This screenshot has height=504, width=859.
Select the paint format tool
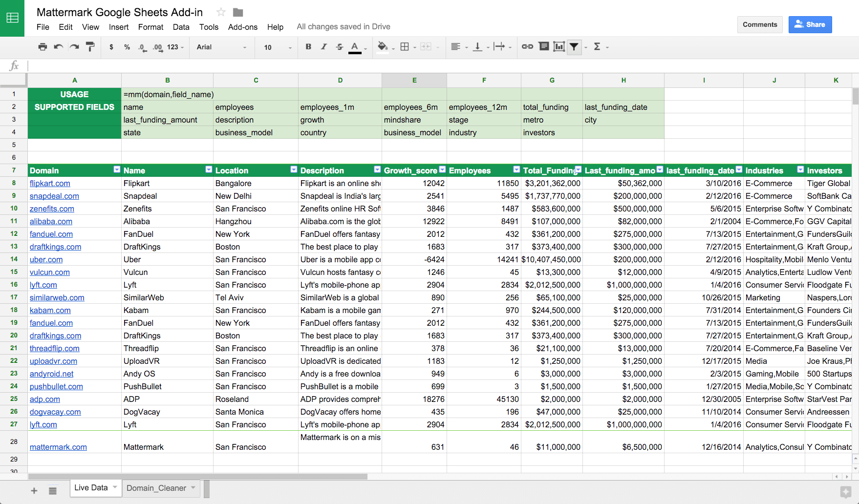point(90,47)
